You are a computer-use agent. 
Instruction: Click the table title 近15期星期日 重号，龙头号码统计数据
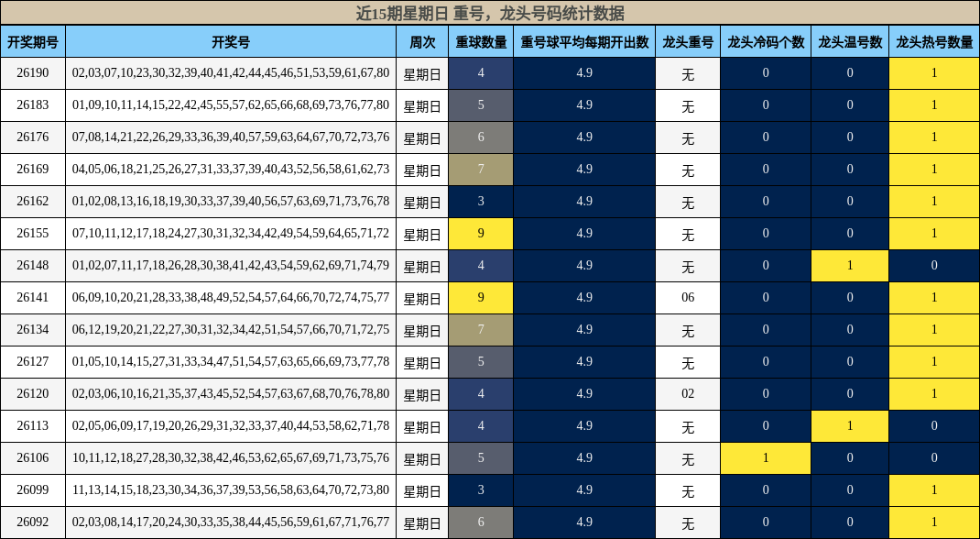coord(490,13)
